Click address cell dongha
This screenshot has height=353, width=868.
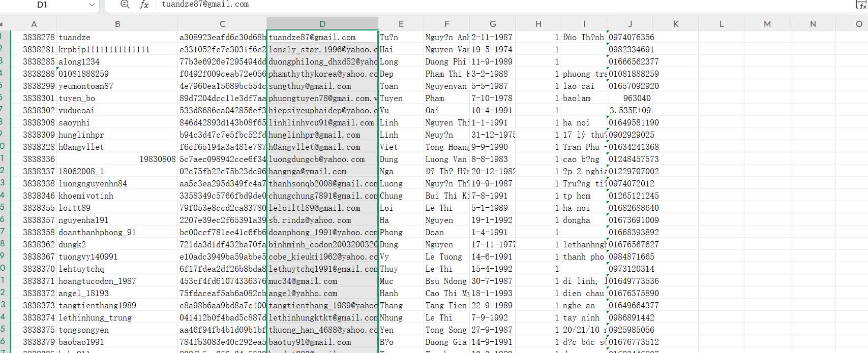pyautogui.click(x=584, y=220)
